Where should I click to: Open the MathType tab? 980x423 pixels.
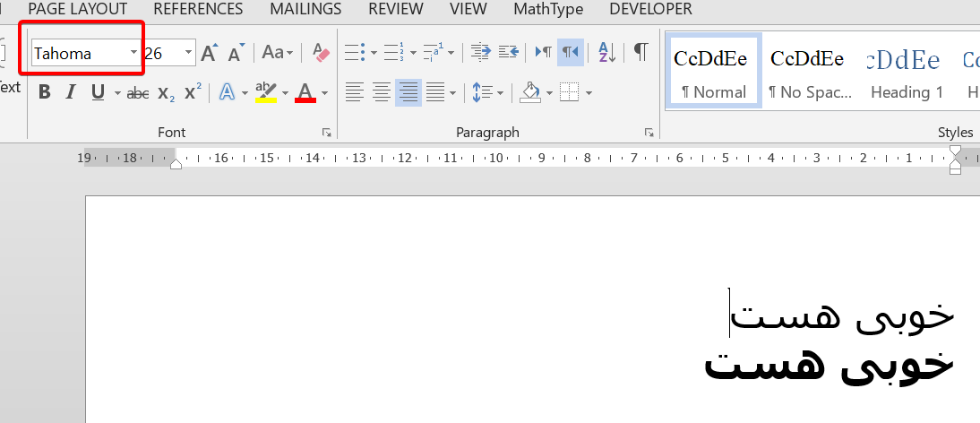[548, 9]
